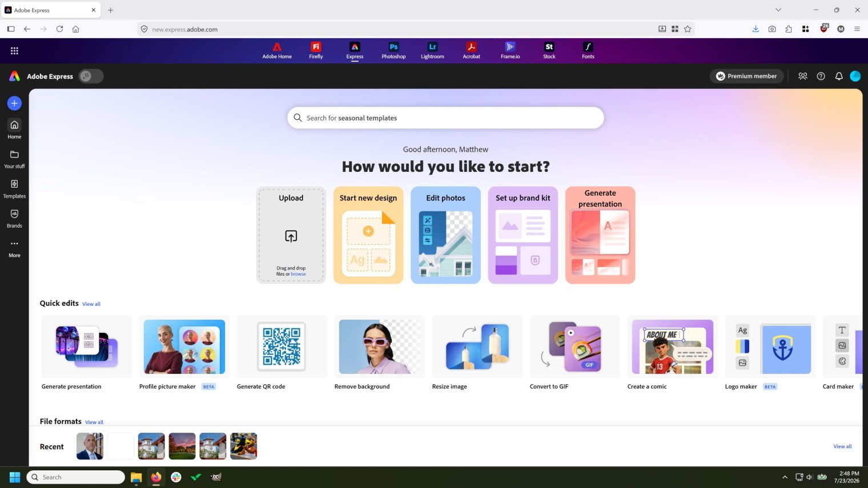This screenshot has height=488, width=868.
Task: Open Adobe Stock from the app bar
Action: (549, 51)
